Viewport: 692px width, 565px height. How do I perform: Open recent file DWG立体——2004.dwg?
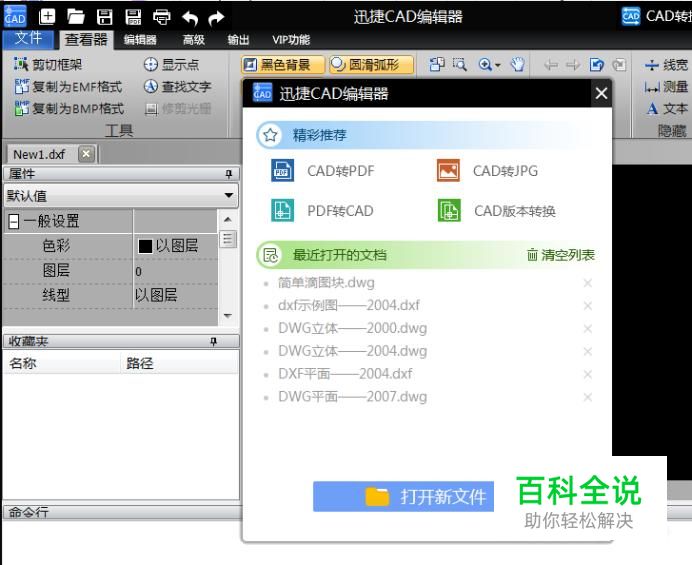click(x=353, y=351)
